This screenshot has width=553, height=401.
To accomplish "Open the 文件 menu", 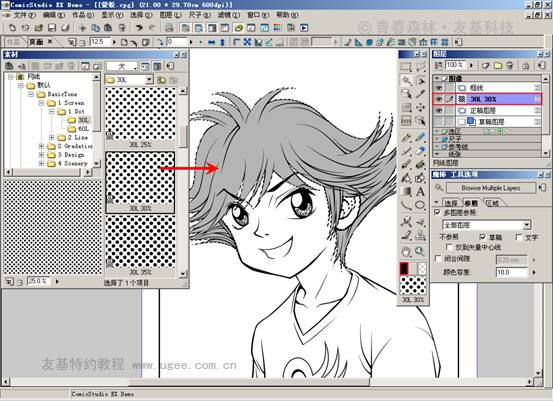I will 24,15.
